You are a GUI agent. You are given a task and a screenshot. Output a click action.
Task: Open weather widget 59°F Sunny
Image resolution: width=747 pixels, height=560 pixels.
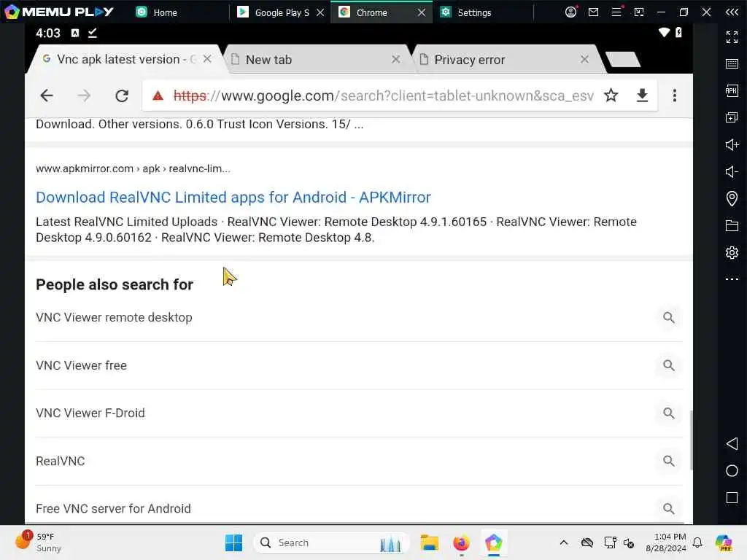38,542
